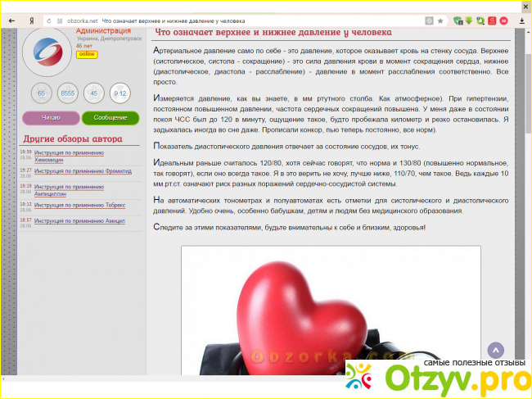Click the author's avatar logo
This screenshot has height=399, width=532.
pyautogui.click(x=47, y=51)
